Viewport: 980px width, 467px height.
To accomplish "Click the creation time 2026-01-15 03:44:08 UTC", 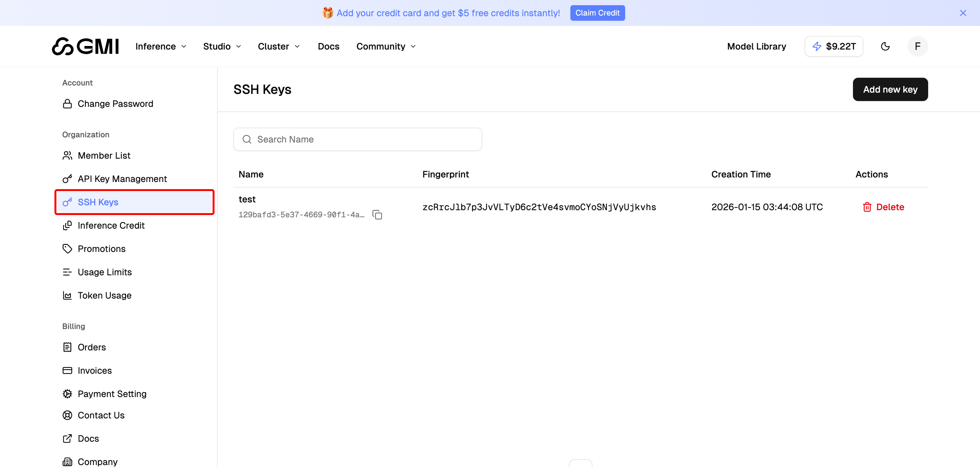I will coord(767,207).
